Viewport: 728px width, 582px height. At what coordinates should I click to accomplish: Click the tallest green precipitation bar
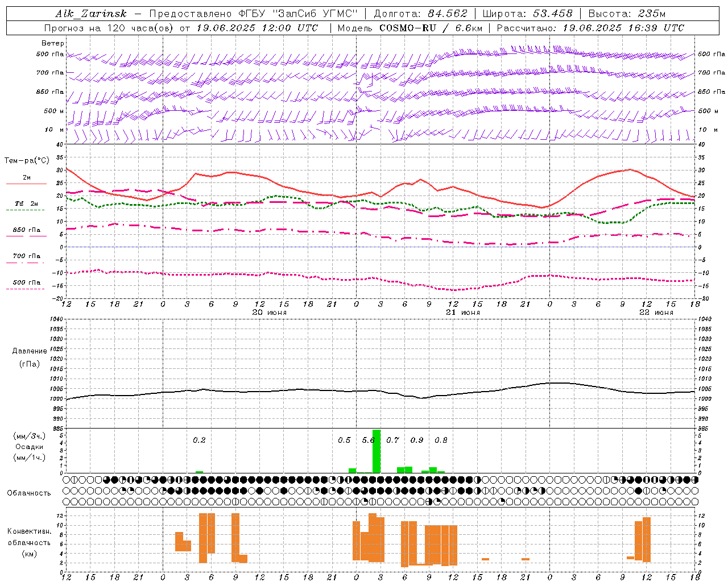click(x=377, y=451)
